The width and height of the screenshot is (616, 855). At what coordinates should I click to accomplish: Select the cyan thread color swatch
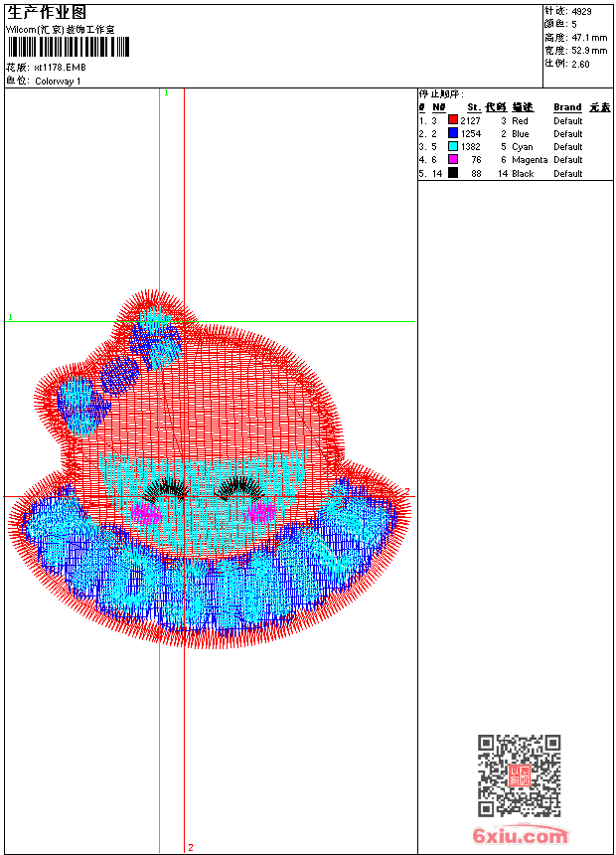click(x=453, y=146)
